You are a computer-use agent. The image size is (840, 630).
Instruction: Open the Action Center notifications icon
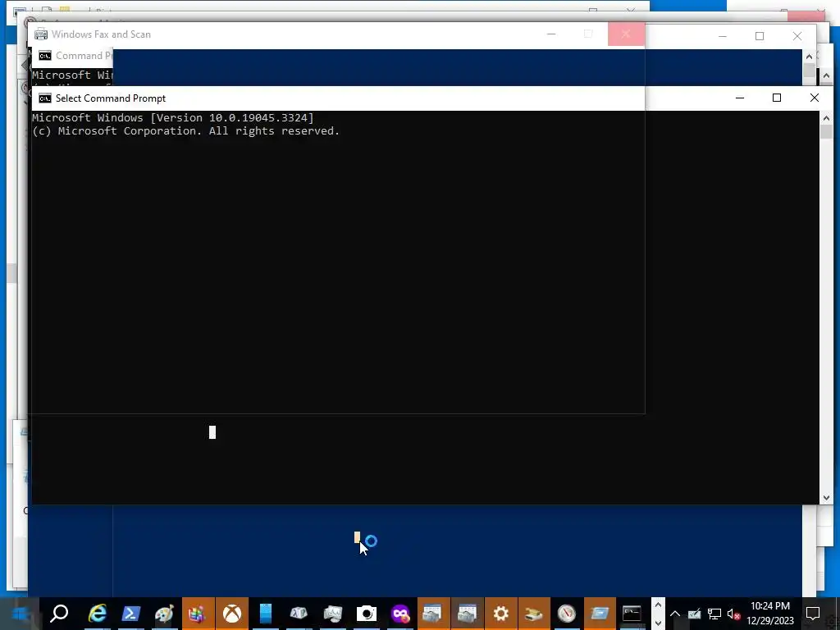(813, 614)
